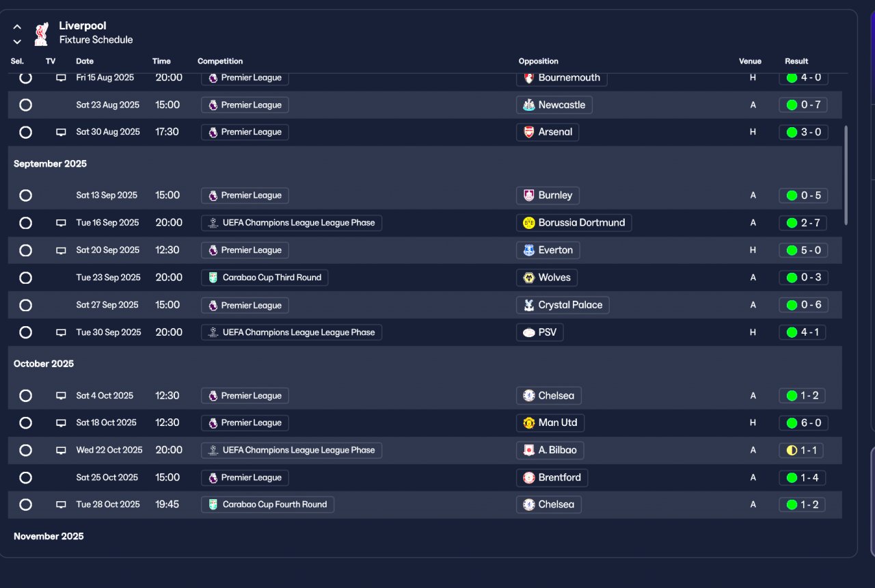Click the Arsenal club crest
This screenshot has width=875, height=588.
[x=528, y=132]
